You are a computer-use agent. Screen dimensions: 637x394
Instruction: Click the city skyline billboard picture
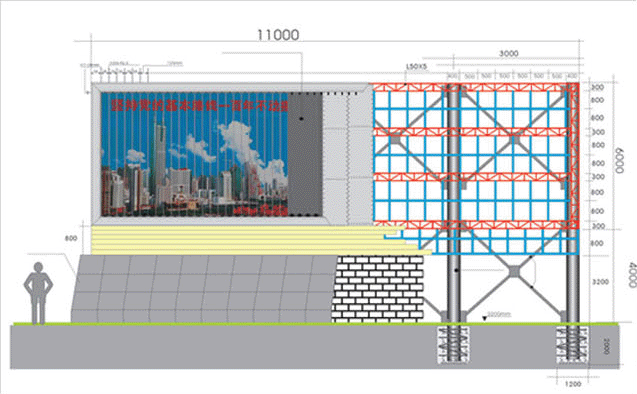195,154
